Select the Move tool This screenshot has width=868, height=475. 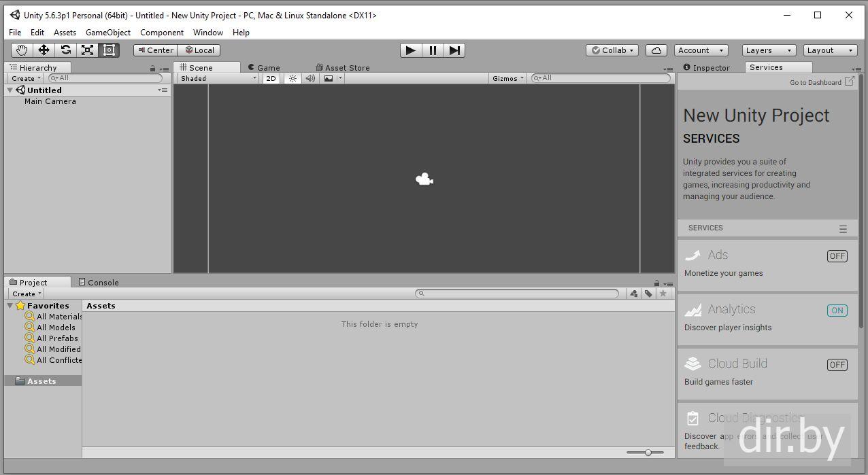tap(44, 50)
